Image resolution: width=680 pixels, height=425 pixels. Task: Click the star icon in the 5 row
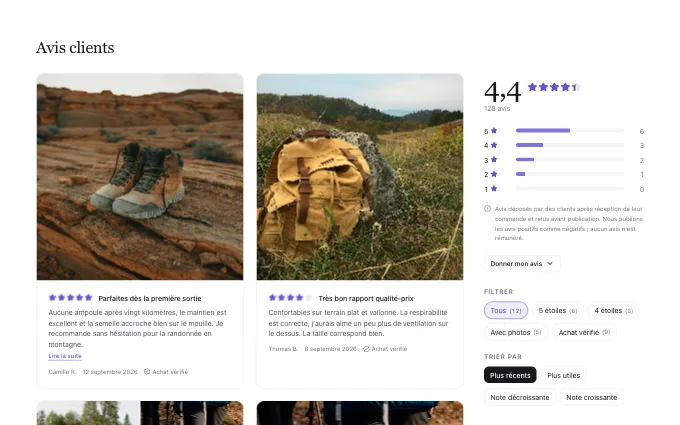click(494, 131)
